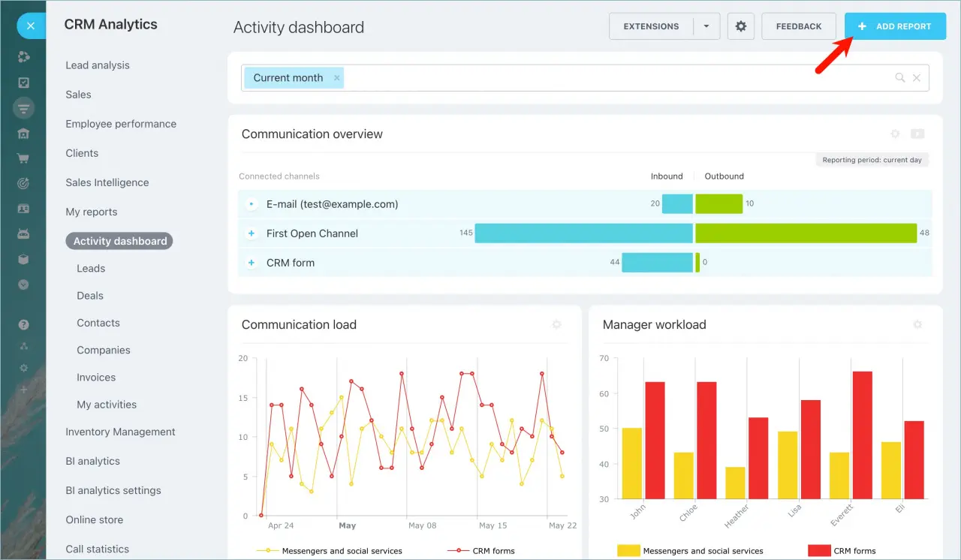Open Communication load widget settings gear
The image size is (961, 560).
click(x=556, y=325)
